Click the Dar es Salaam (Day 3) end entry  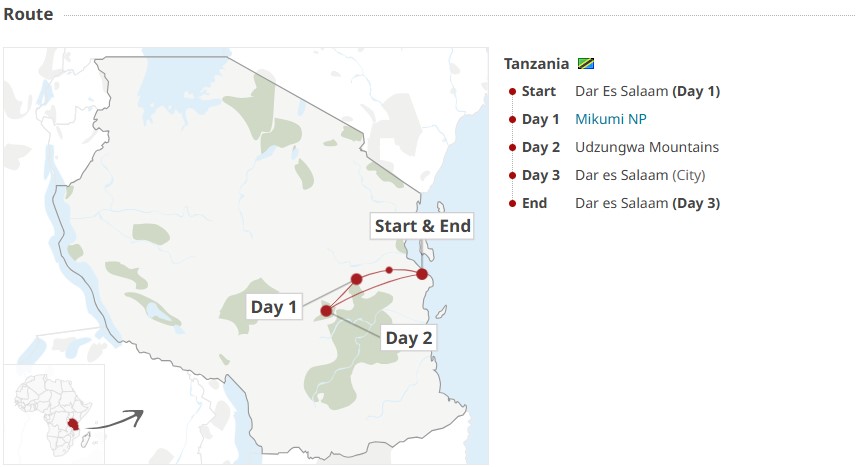pyautogui.click(x=647, y=203)
